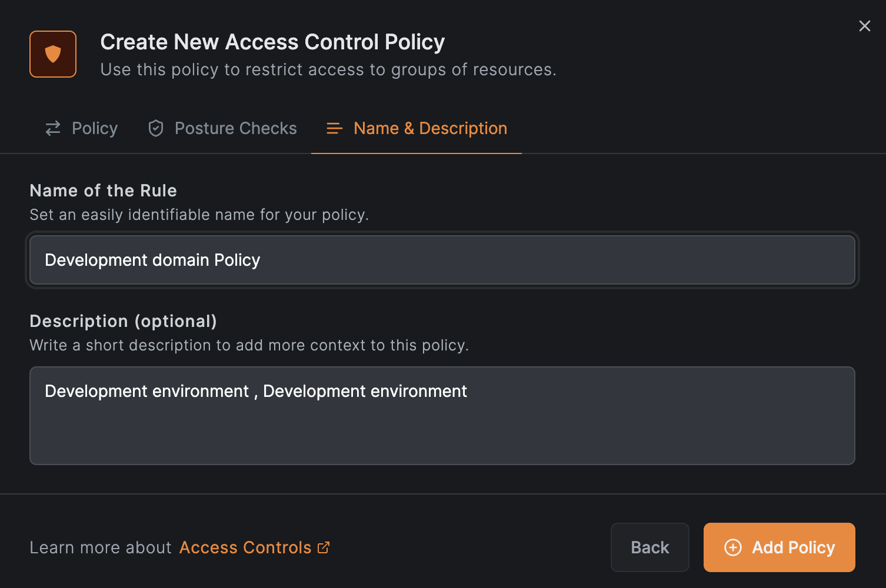Click into the Description text area
The image size is (886, 588).
point(442,416)
